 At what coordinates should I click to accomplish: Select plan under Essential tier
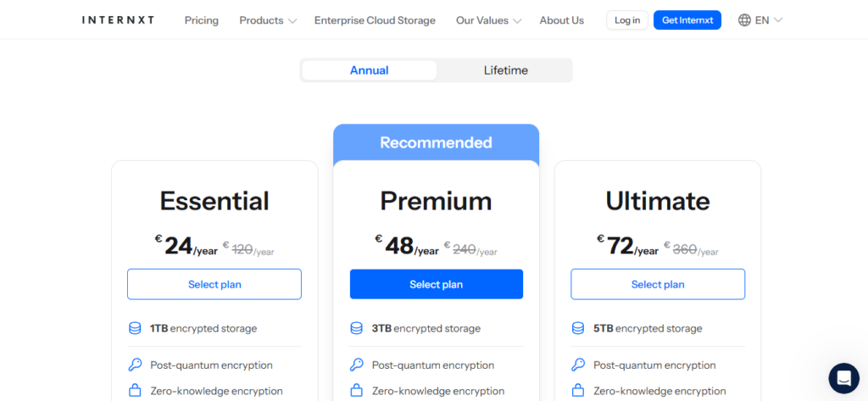[x=214, y=284]
